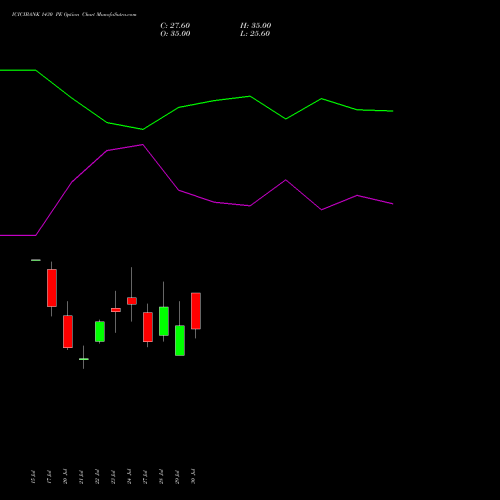The image size is (500, 500).
Task: Click the 22 Jul date label
Action: tap(97, 477)
